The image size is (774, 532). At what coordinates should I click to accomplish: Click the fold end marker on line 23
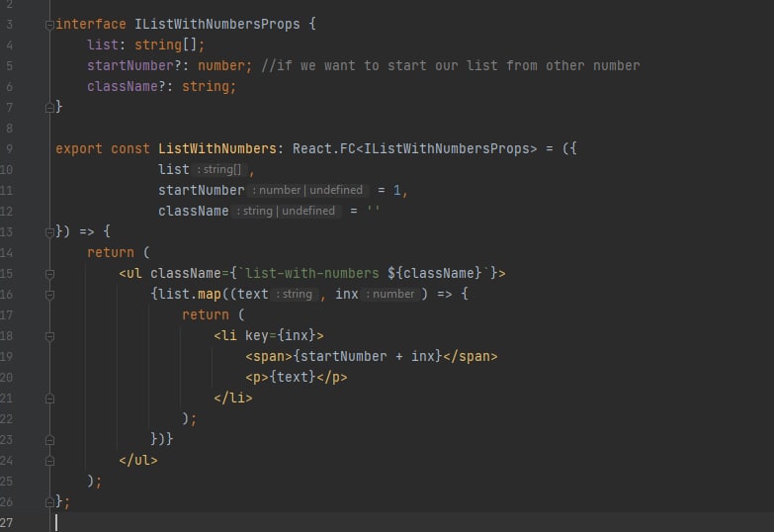pos(49,440)
